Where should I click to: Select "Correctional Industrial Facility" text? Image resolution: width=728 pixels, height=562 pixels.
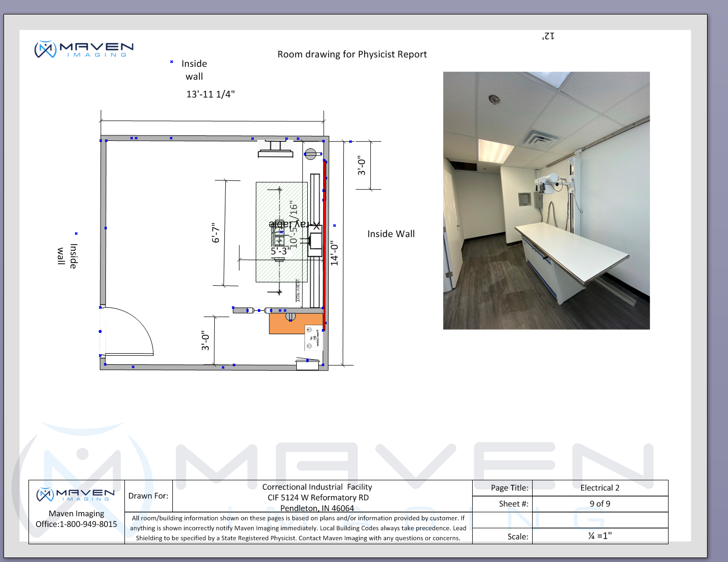317,487
